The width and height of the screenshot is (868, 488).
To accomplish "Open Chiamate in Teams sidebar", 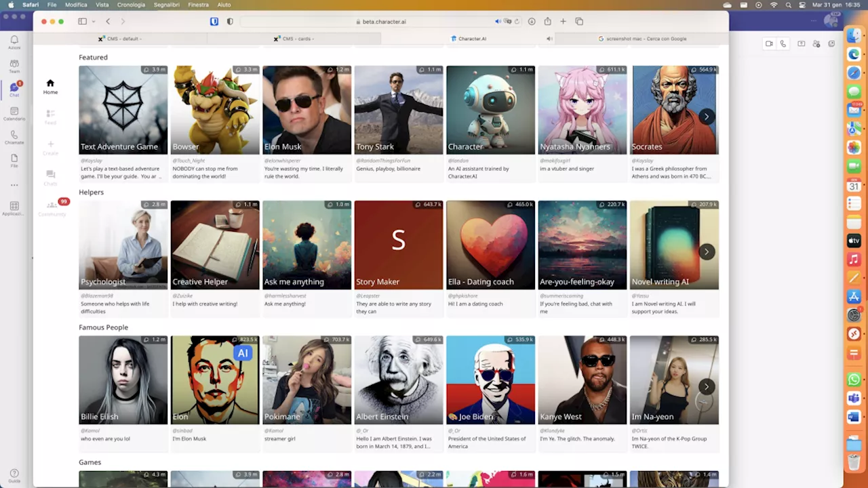I will pyautogui.click(x=14, y=138).
